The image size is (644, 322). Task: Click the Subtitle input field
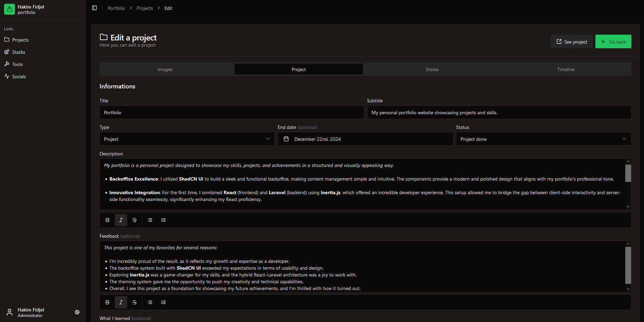[499, 113]
